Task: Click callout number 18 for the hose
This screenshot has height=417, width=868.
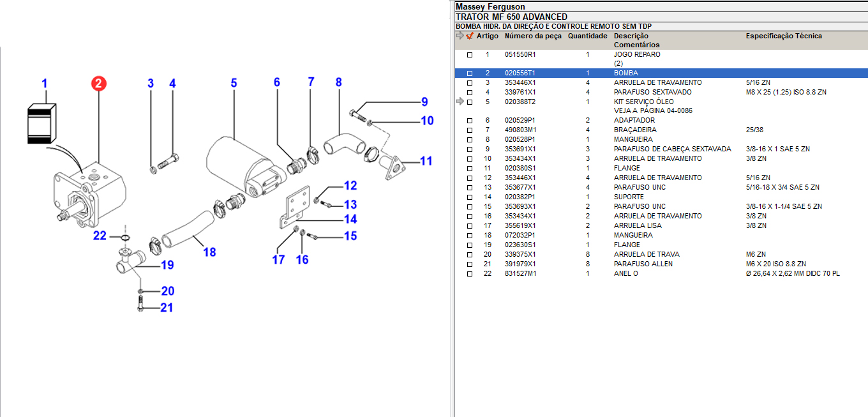Action: point(209,252)
